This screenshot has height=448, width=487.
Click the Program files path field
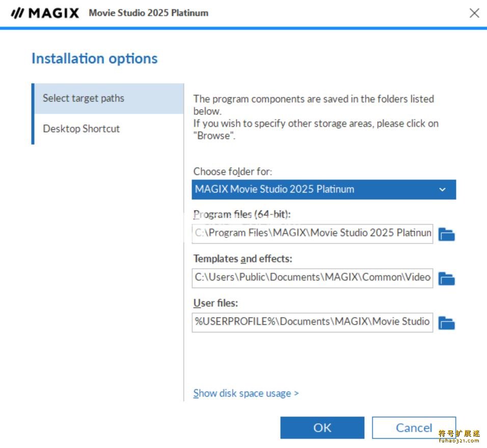pyautogui.click(x=312, y=233)
